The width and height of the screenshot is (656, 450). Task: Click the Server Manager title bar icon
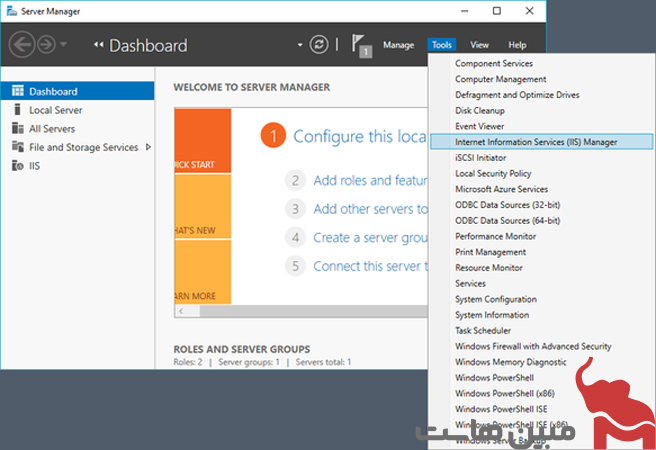(12, 11)
